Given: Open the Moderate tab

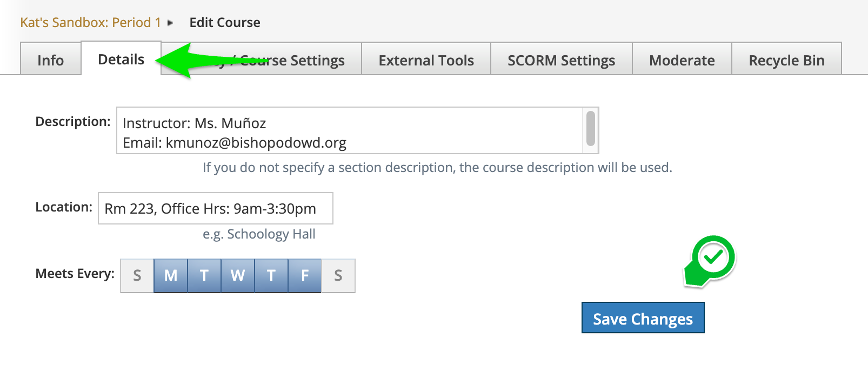Looking at the screenshot, I should pos(682,60).
